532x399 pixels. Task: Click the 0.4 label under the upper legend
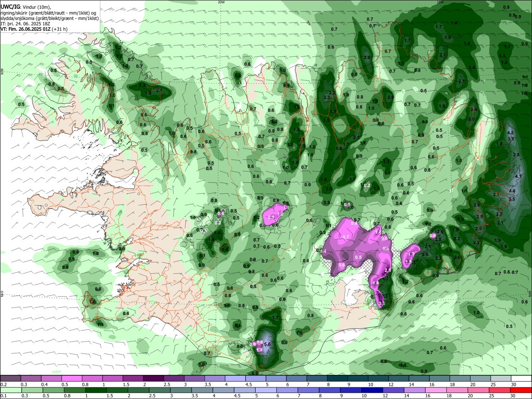44,384
